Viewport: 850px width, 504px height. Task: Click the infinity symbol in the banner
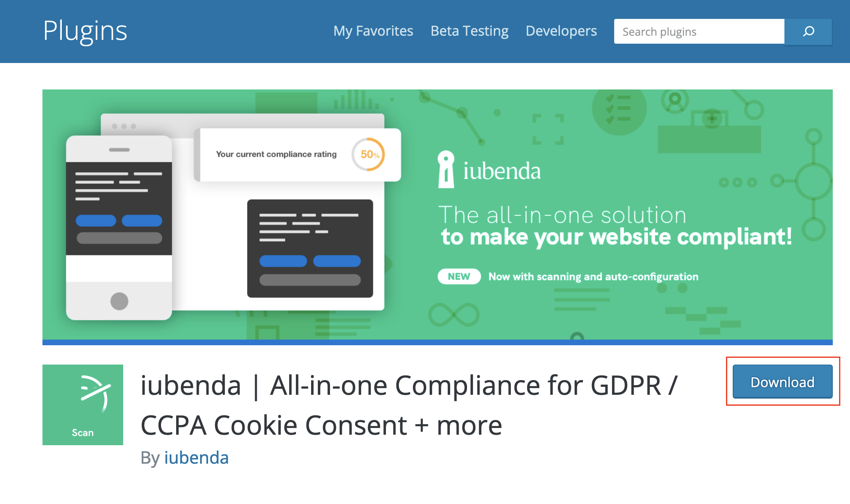coord(454,315)
